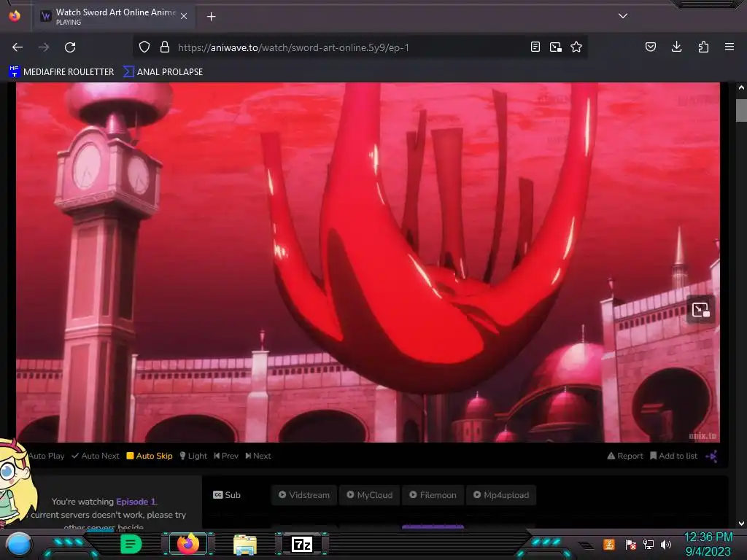Pop out video with overlay picture-in-picture button

(x=700, y=310)
